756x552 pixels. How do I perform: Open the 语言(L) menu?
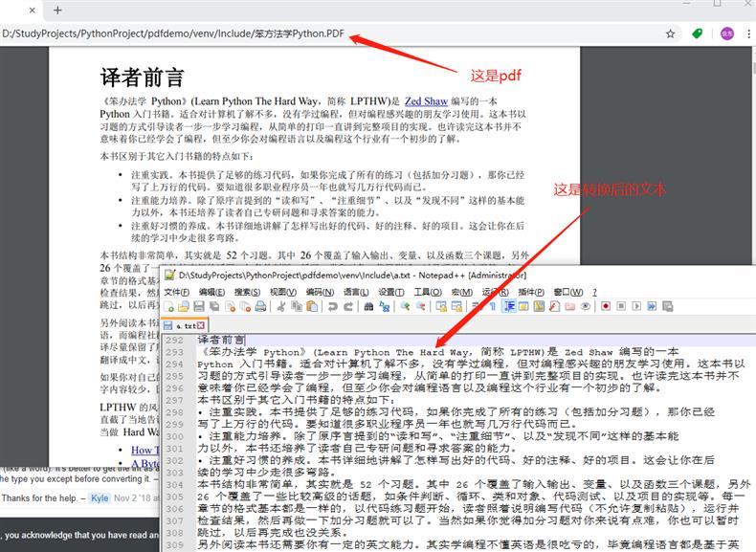point(356,292)
